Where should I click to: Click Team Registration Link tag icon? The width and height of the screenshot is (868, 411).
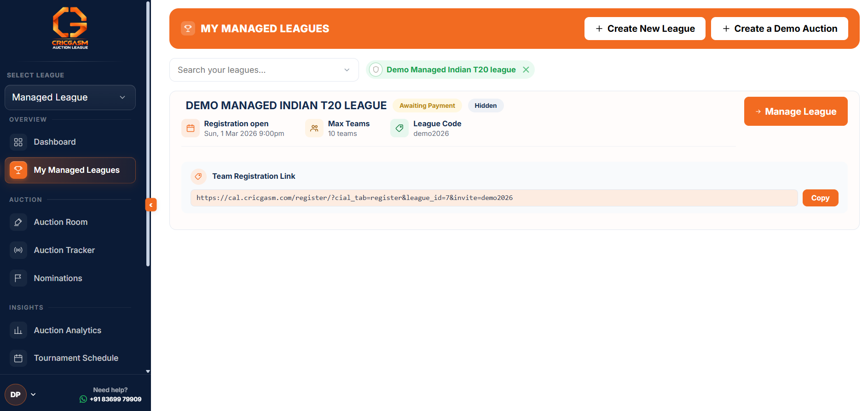[198, 176]
